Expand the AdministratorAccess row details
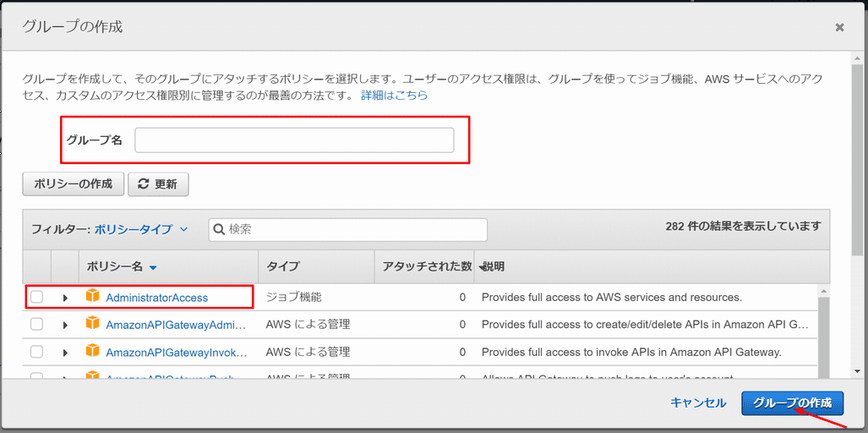Viewport: 868px width, 433px height. [65, 298]
